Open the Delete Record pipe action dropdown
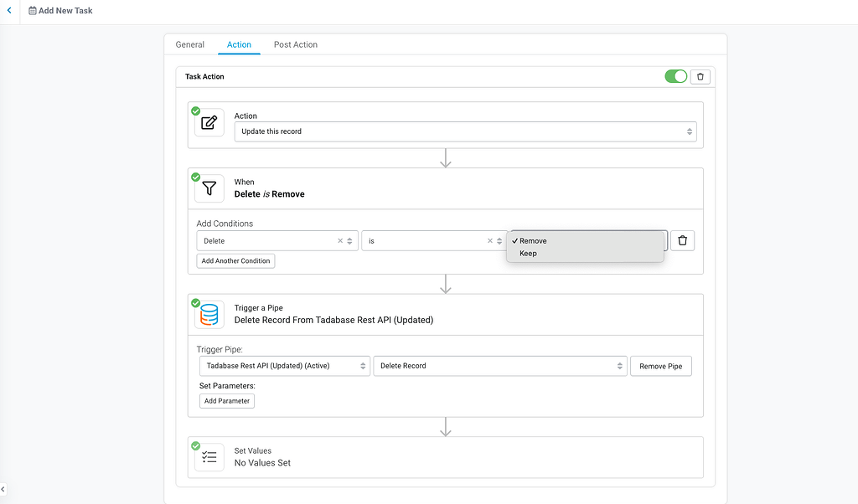858x504 pixels. 499,366
